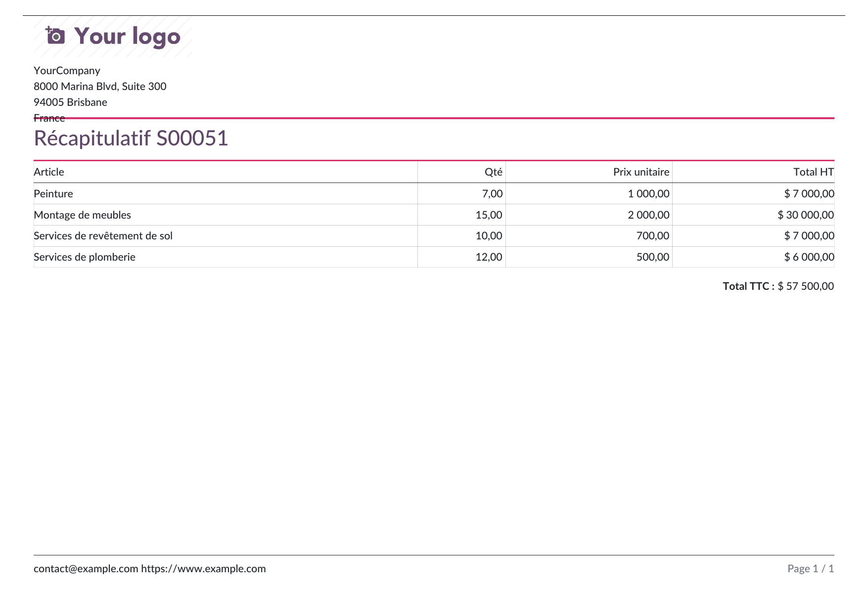Viewport: 868px width, 594px height.
Task: Click the '8000 Marina Blvd, Suite 300' address
Action: [x=100, y=86]
